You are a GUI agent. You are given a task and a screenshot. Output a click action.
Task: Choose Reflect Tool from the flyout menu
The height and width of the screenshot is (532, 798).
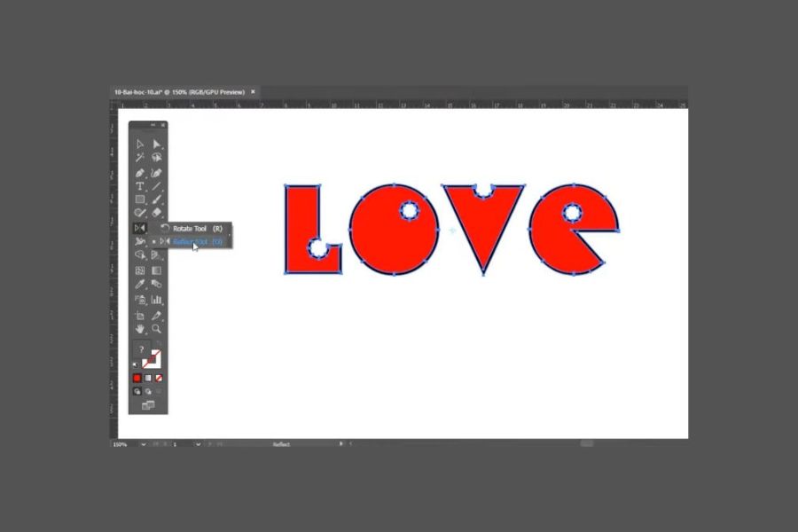coord(197,241)
